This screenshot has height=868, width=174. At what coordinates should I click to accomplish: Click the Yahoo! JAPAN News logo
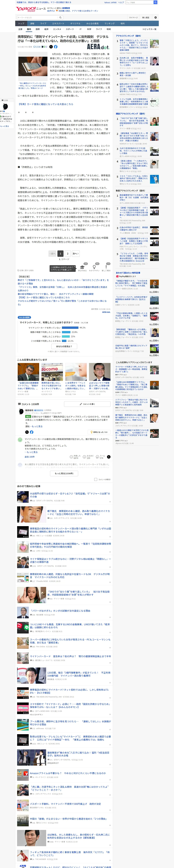[x=31, y=9]
